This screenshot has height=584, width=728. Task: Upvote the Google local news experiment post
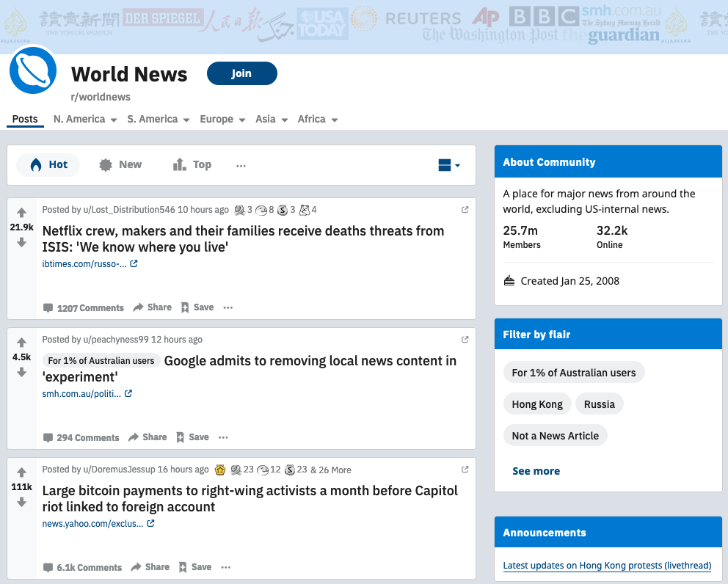(x=21, y=343)
